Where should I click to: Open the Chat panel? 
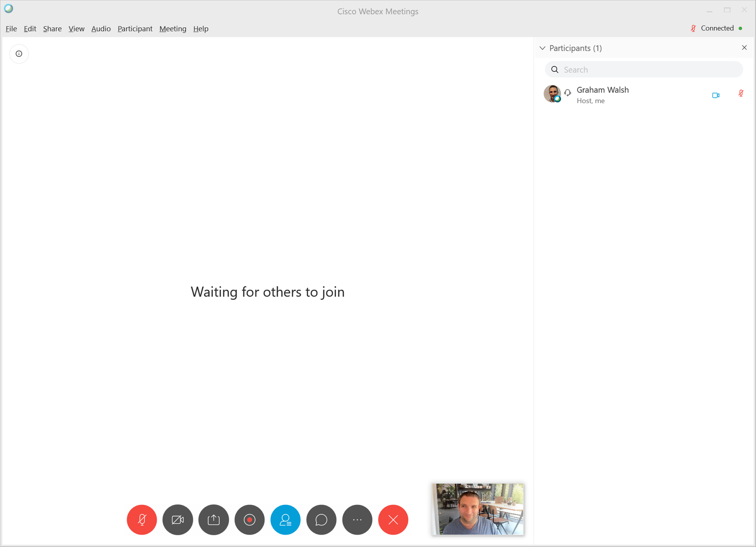pos(321,520)
